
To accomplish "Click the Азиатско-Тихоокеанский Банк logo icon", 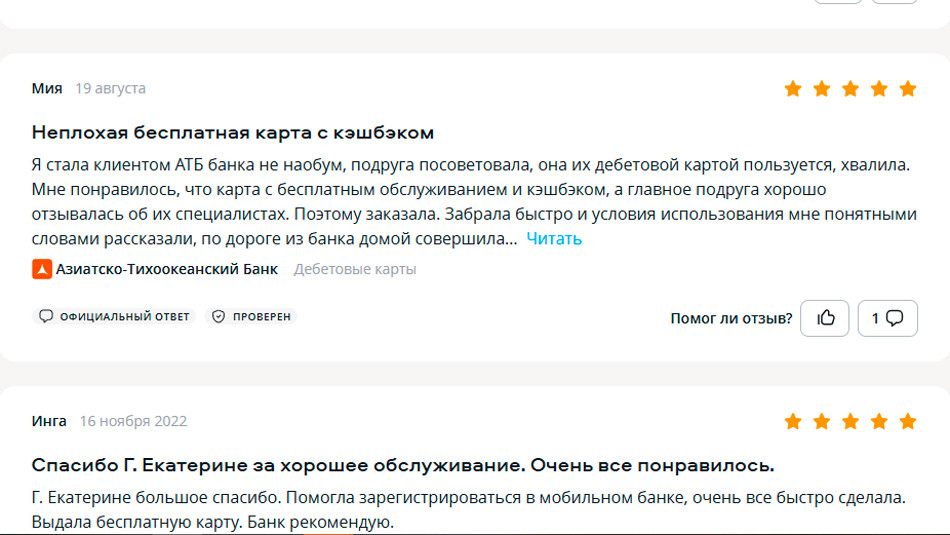I will point(41,269).
